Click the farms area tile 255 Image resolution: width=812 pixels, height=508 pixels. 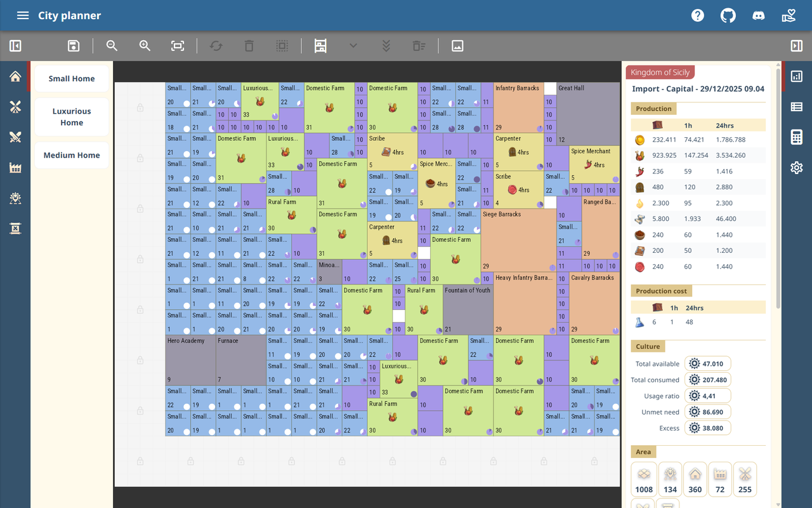745,479
